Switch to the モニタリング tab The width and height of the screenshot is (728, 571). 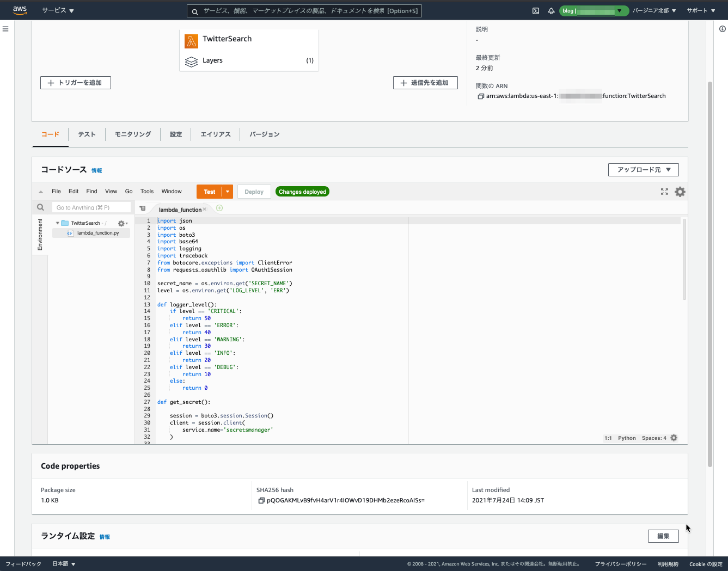tap(133, 134)
